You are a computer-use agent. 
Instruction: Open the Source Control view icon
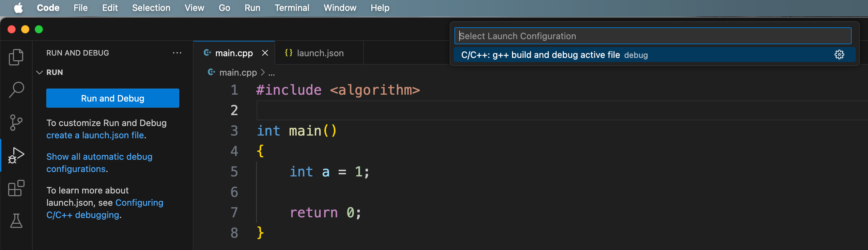click(x=16, y=122)
